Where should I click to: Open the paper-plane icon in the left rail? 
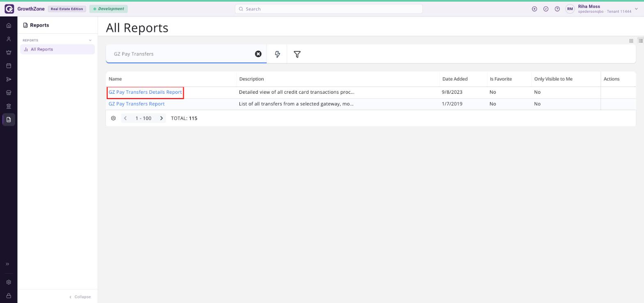[9, 79]
